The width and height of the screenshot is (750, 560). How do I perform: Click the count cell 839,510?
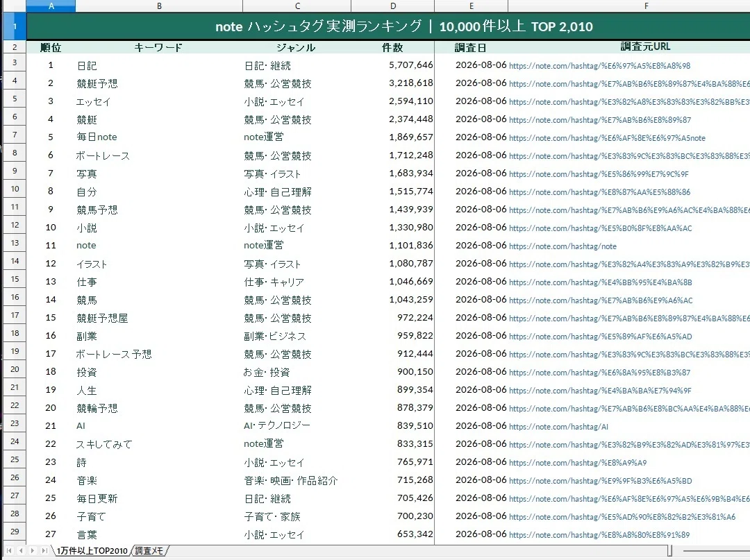415,426
